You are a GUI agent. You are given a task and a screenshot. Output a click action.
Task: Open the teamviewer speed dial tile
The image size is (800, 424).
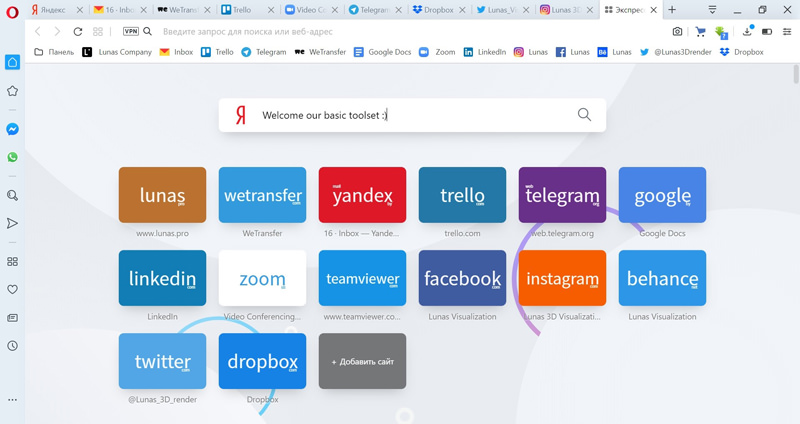coord(362,278)
